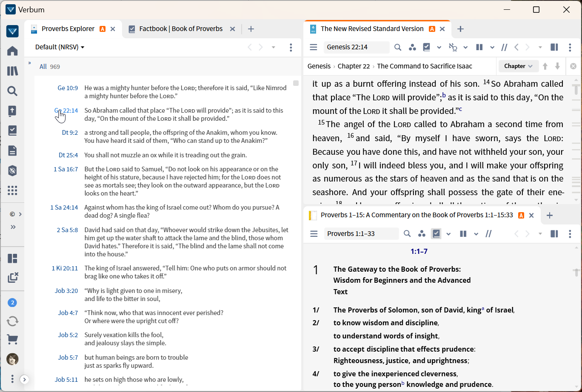Screen dimensions: 582x392
Task: Open the Tools grid in the sidebar
Action: (x=12, y=190)
